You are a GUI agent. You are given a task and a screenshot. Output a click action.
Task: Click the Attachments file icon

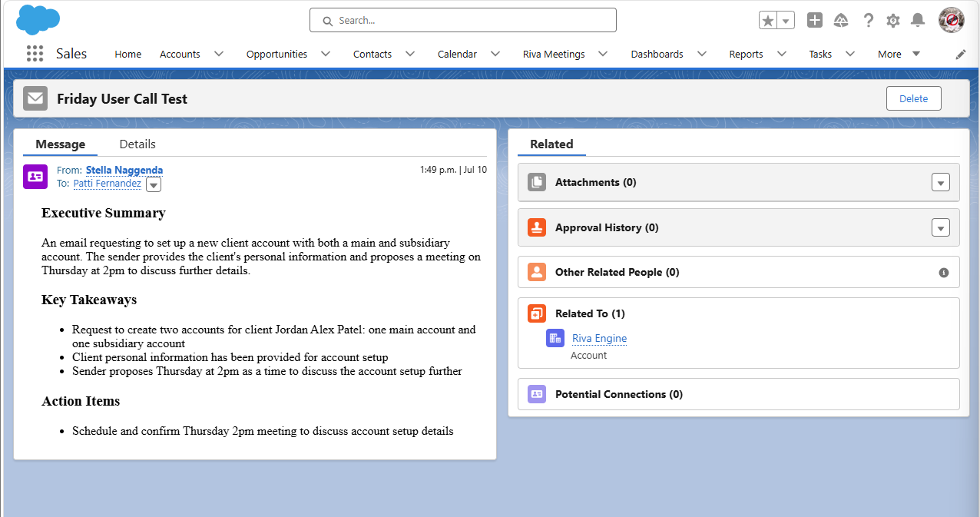point(537,182)
